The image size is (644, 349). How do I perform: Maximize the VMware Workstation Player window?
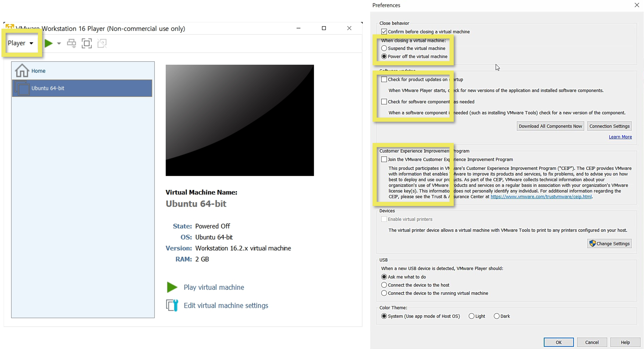pos(324,28)
